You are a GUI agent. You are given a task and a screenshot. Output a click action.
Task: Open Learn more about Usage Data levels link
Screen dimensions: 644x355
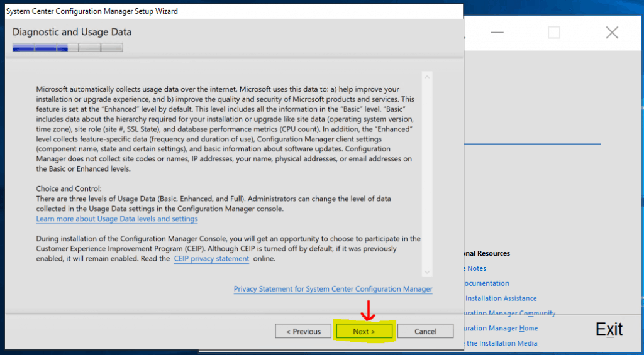click(117, 219)
